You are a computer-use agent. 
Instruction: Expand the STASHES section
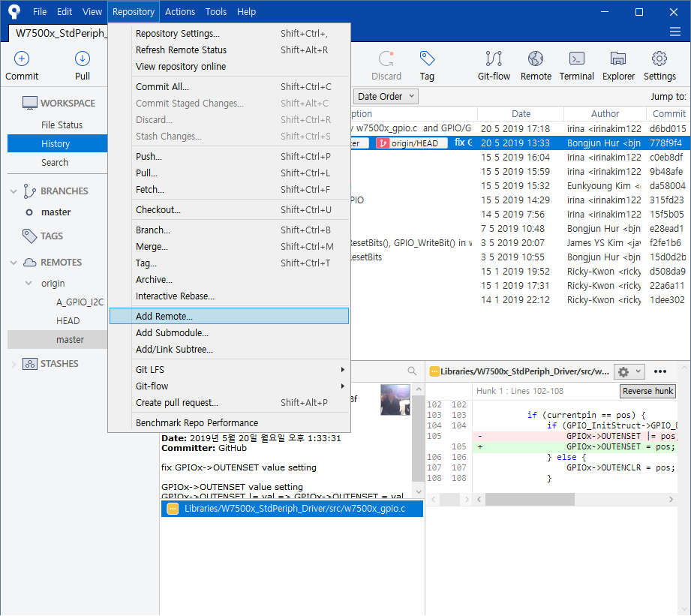click(x=14, y=365)
